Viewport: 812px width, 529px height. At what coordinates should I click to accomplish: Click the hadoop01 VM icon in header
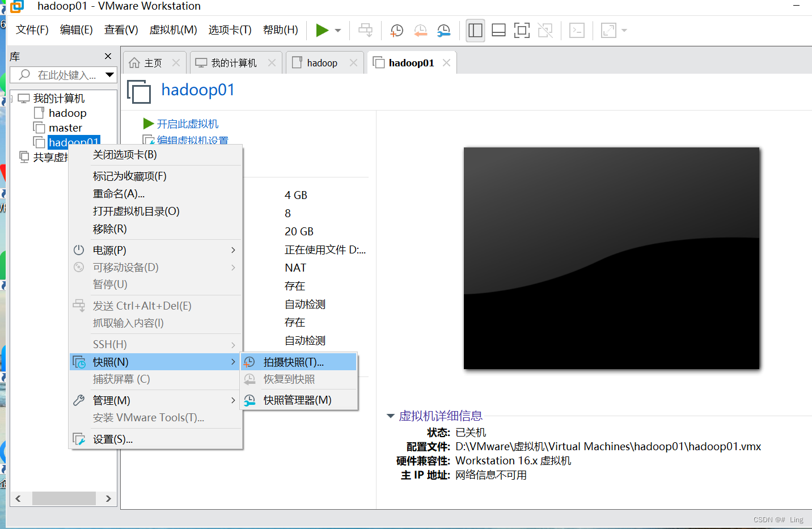click(x=139, y=92)
